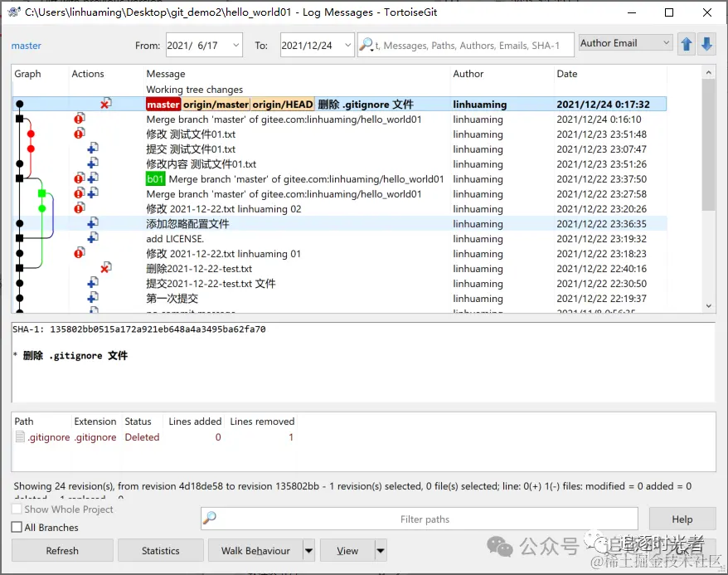This screenshot has height=575, width=728.
Task: Click the View button
Action: tap(347, 551)
